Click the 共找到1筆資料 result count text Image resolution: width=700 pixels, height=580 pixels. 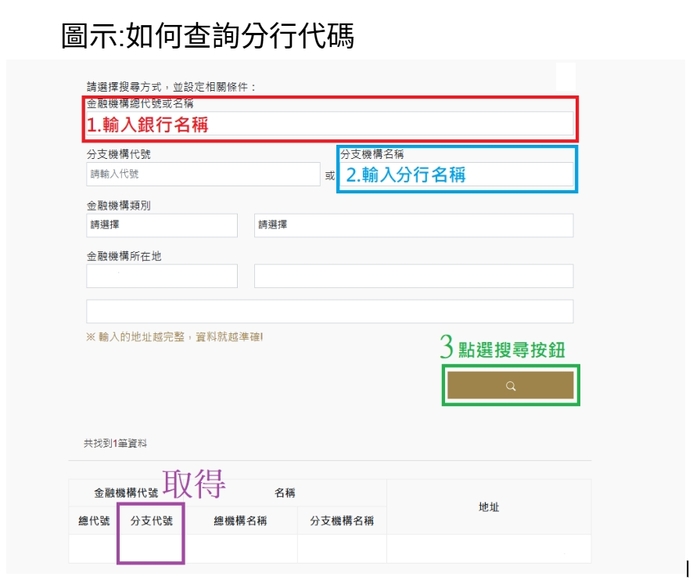pos(115,443)
